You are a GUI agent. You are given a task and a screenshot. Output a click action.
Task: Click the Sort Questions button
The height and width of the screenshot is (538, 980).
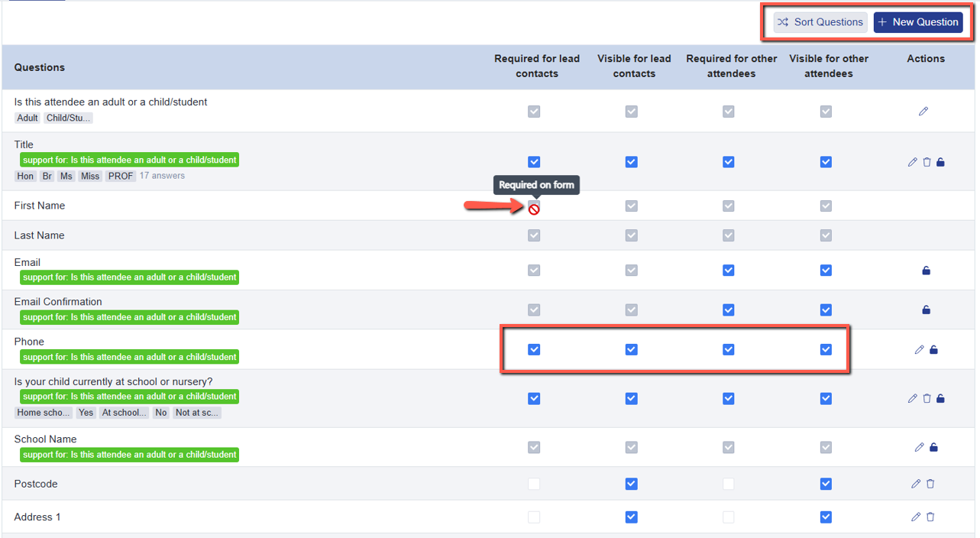tap(820, 22)
